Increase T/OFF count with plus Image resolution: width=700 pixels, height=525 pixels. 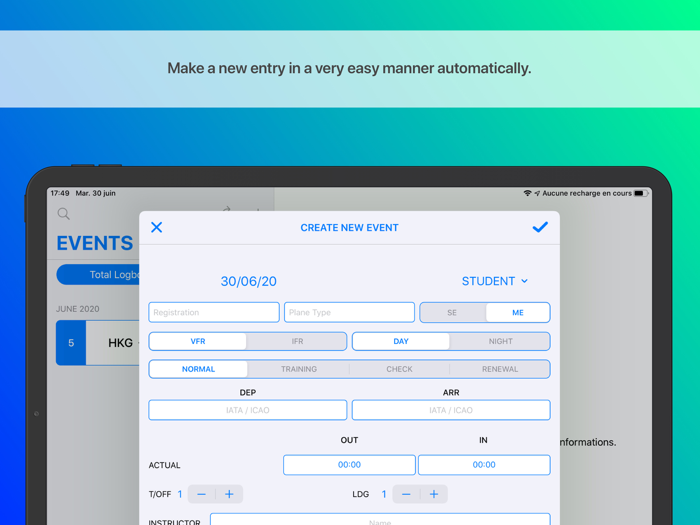pos(229,494)
